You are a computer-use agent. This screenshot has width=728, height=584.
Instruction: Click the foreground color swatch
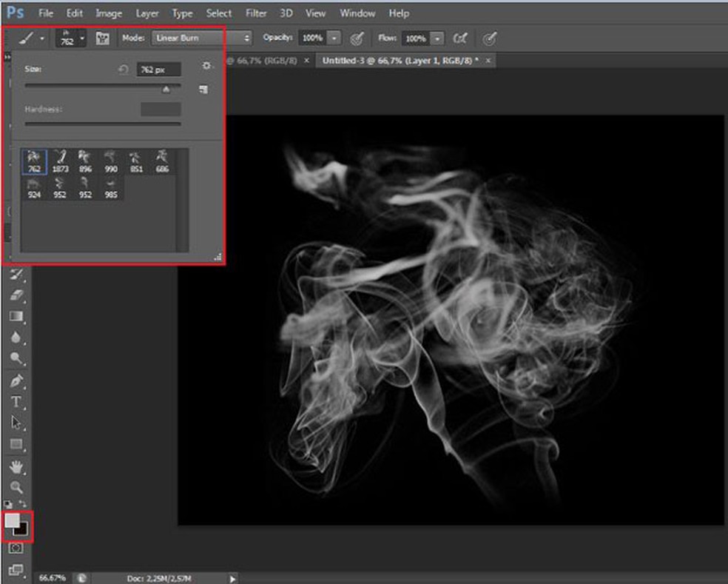click(13, 520)
